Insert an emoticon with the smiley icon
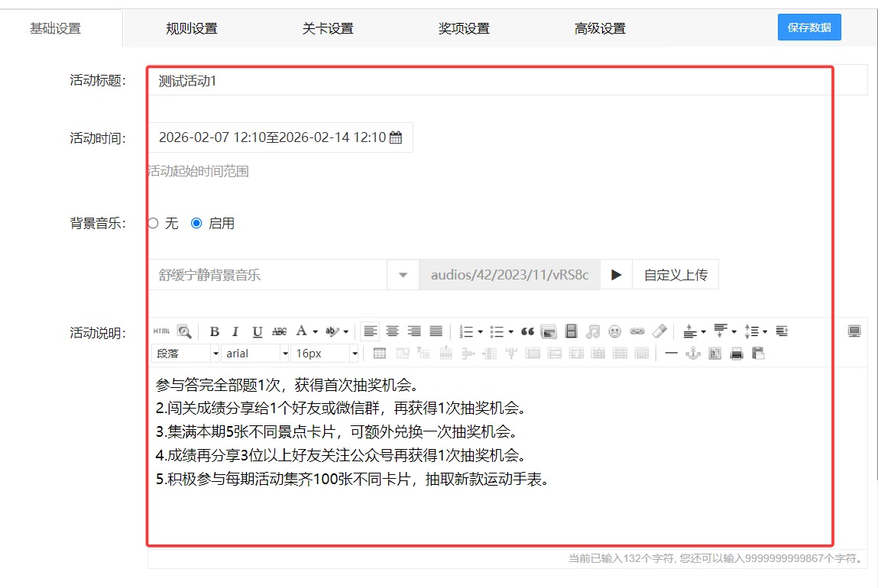Image resolution: width=878 pixels, height=588 pixels. coord(614,331)
